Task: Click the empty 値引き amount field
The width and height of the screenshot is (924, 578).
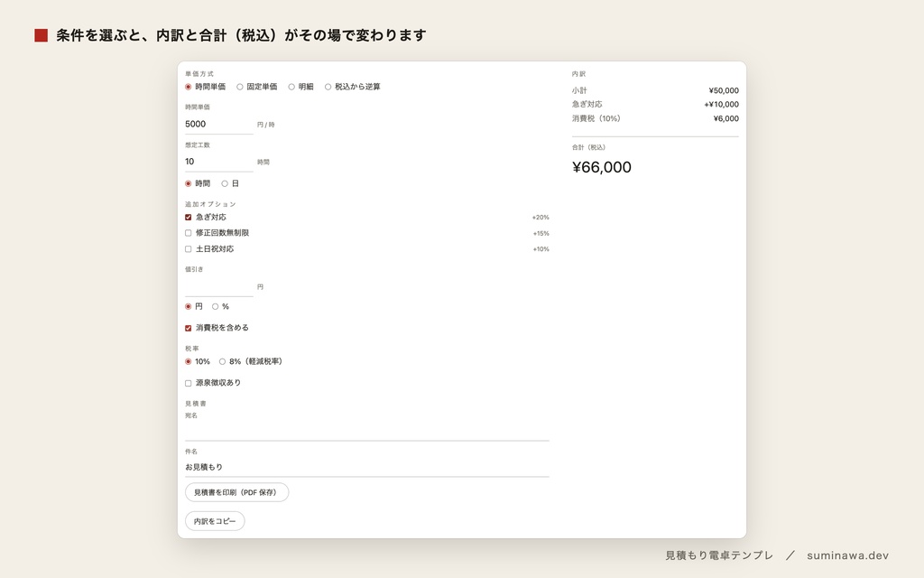Action: click(218, 286)
